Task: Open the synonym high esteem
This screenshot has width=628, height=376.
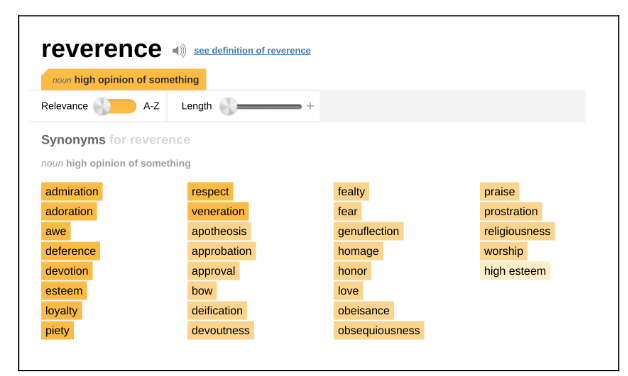Action: coord(515,271)
